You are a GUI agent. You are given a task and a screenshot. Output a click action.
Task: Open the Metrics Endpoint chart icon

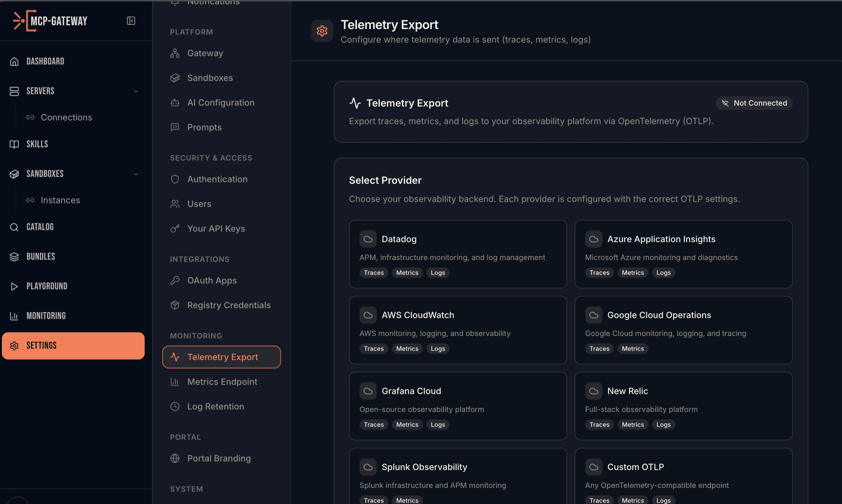tap(175, 382)
